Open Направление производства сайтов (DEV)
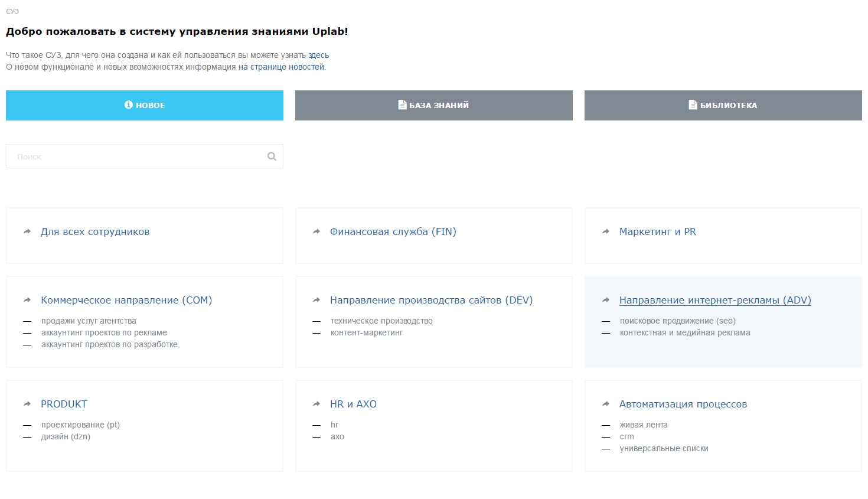This screenshot has width=868, height=499. pos(432,300)
